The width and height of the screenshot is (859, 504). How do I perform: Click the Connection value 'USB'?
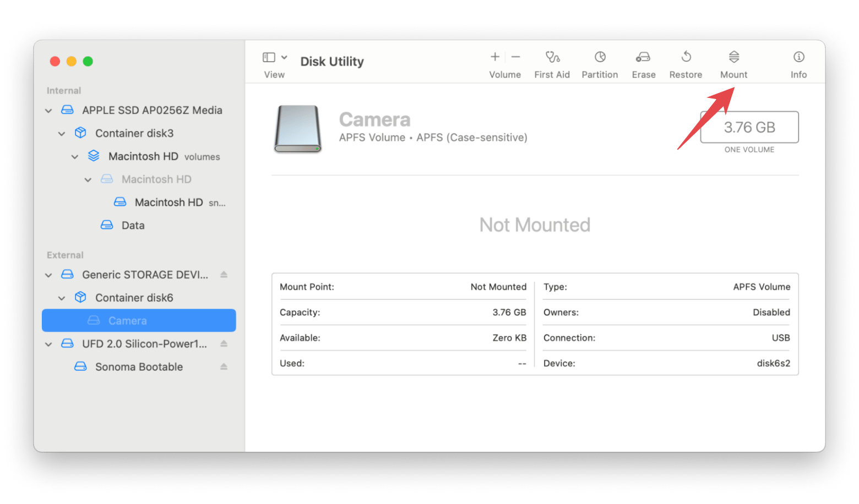coord(781,338)
